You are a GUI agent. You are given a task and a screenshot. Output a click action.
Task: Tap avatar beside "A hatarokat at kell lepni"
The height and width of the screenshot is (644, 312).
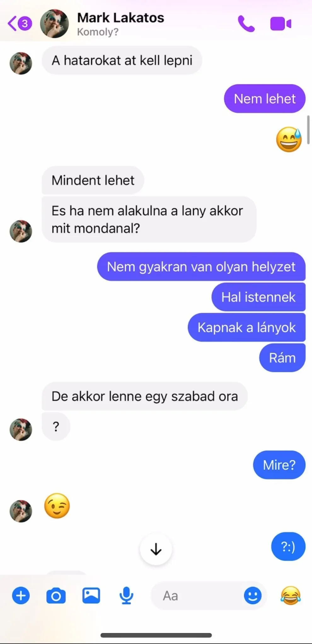point(21,63)
